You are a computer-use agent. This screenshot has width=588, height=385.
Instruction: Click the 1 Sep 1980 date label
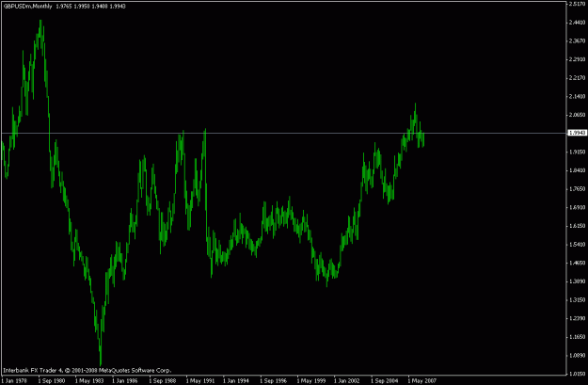pos(52,381)
